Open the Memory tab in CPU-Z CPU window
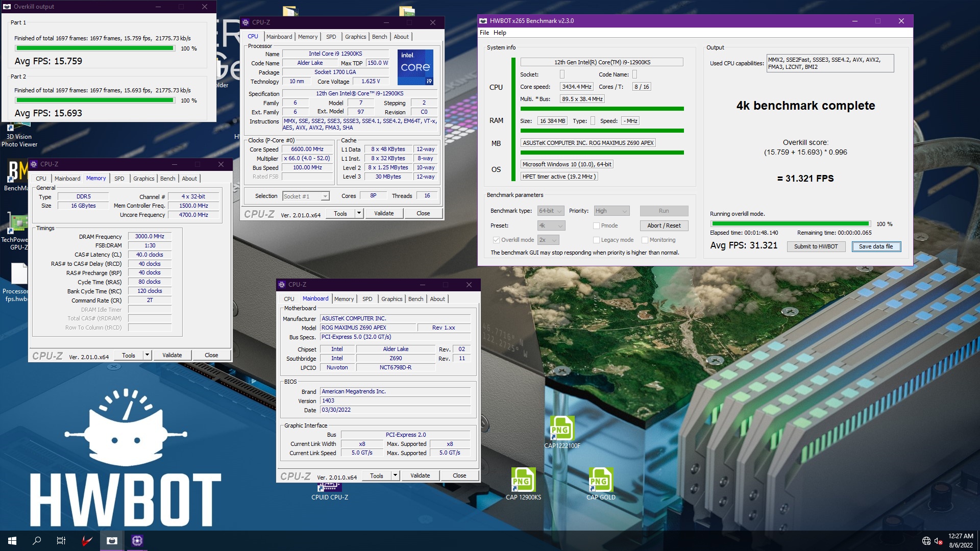980x551 pixels. 308,37
